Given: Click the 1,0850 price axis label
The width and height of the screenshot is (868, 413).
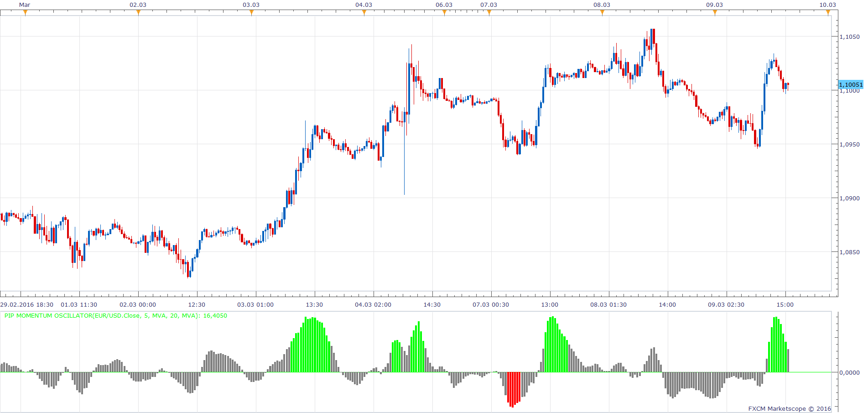Looking at the screenshot, I should click(x=849, y=252).
